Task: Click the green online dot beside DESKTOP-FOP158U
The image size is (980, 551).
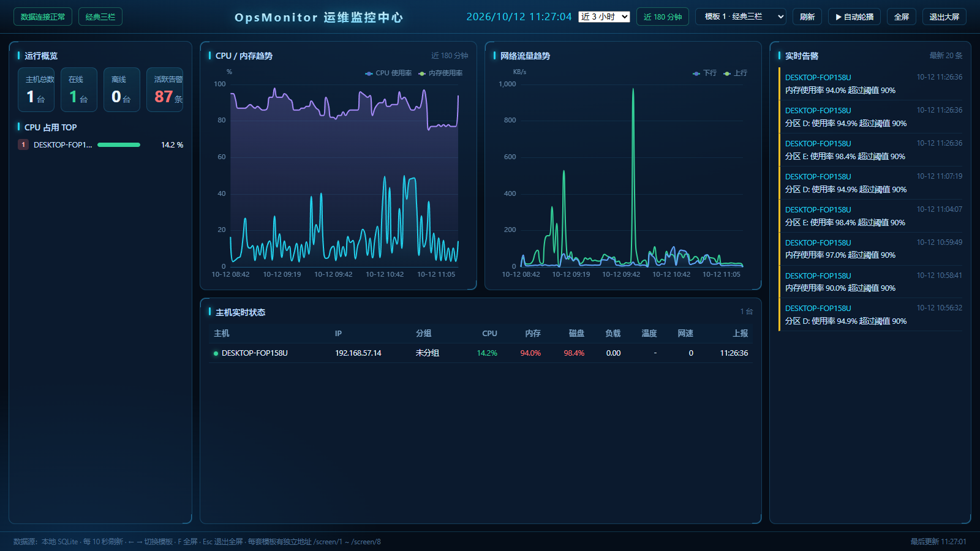Action: tap(216, 353)
